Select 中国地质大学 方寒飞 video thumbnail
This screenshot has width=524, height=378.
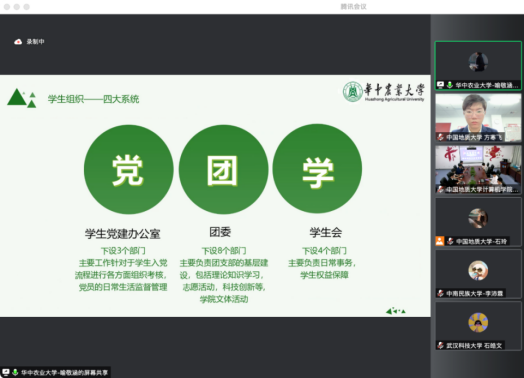[478, 118]
